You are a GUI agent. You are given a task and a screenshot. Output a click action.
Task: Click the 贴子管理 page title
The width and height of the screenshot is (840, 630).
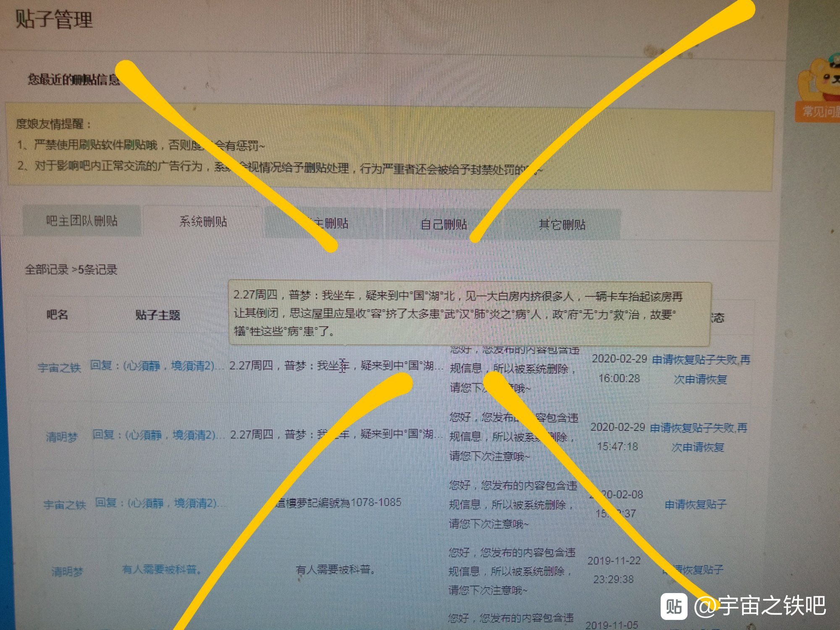(54, 20)
